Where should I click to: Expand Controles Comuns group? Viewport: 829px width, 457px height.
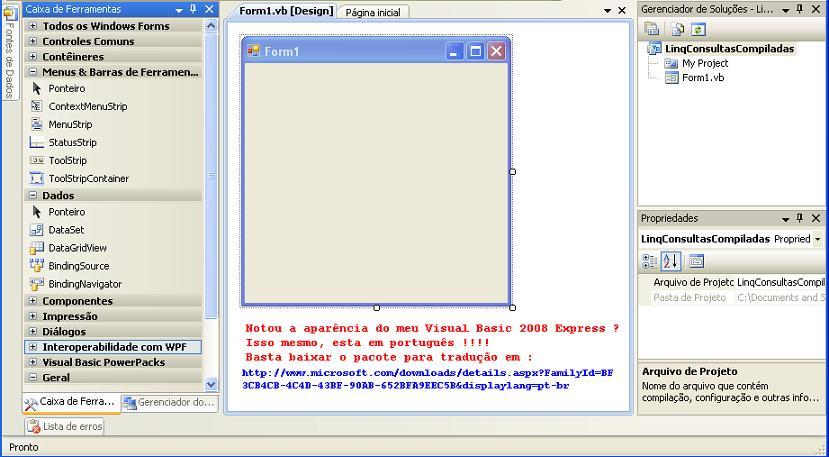pos(33,41)
